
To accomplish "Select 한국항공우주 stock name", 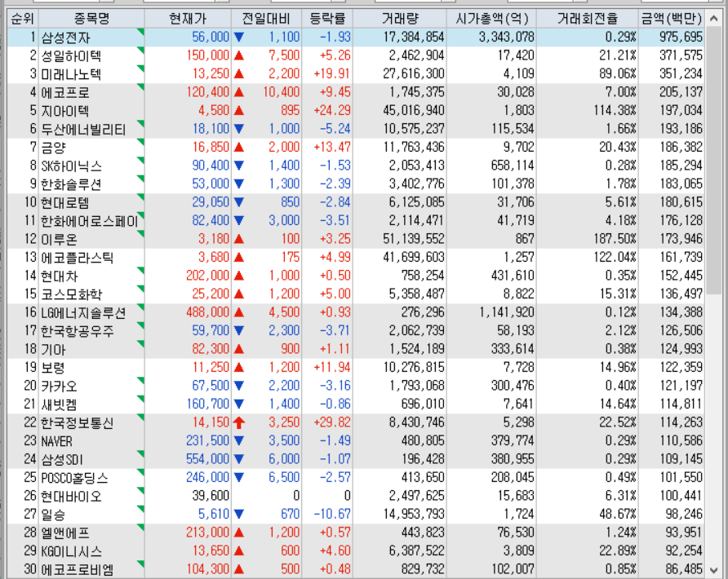I will (x=77, y=331).
